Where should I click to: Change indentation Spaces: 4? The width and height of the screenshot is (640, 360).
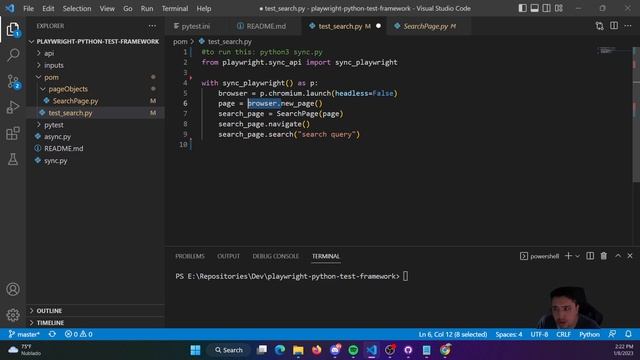(x=509, y=334)
